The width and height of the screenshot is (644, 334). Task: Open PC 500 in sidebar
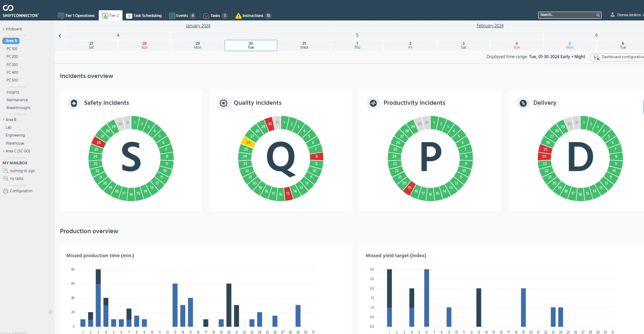(x=12, y=80)
